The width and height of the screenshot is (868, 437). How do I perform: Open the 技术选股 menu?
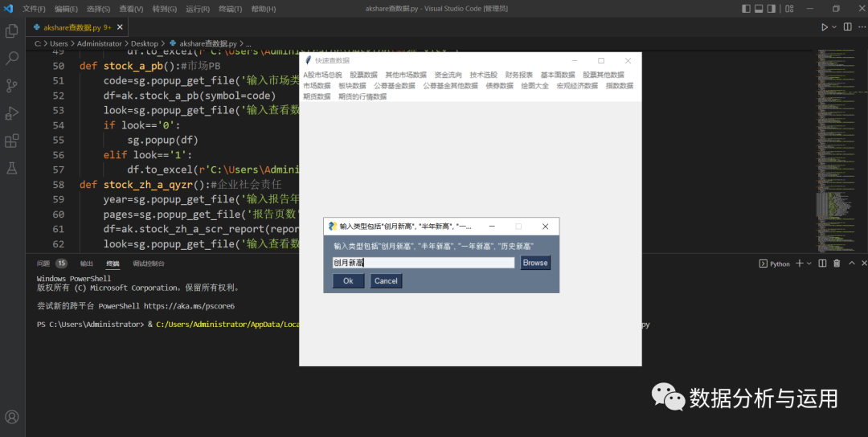[484, 75]
